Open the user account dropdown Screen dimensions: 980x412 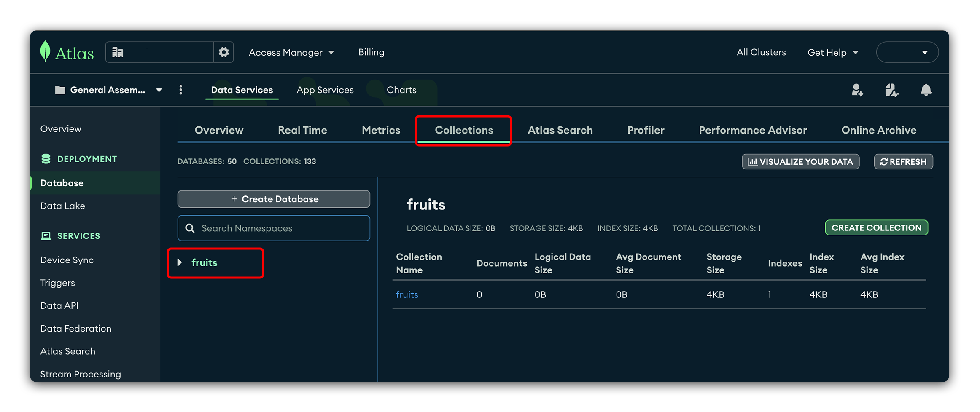click(x=907, y=53)
